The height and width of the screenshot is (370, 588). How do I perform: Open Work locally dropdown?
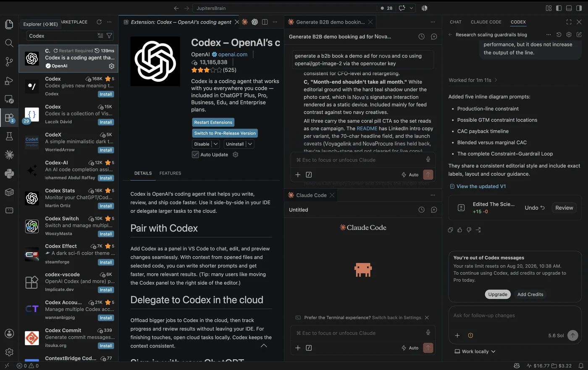pos(475,352)
